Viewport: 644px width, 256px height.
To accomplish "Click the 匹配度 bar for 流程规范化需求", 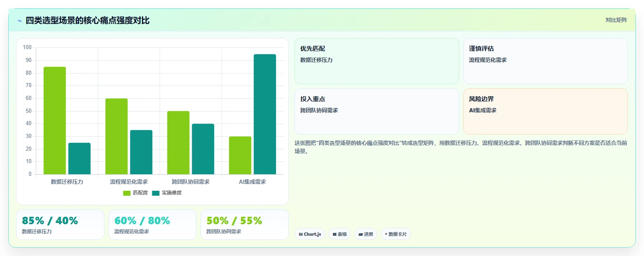I will click(x=116, y=136).
